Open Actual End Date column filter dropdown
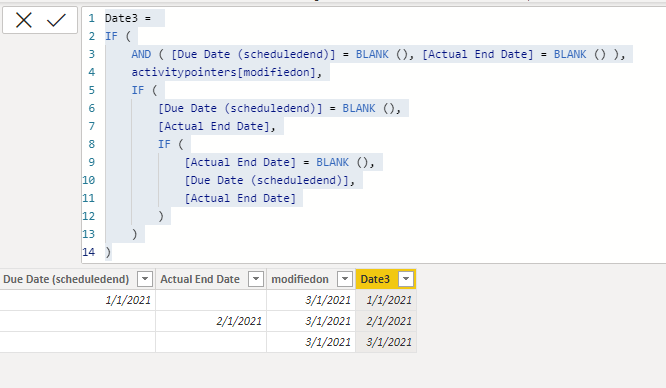Viewport: 666px width, 388px height. click(x=256, y=279)
